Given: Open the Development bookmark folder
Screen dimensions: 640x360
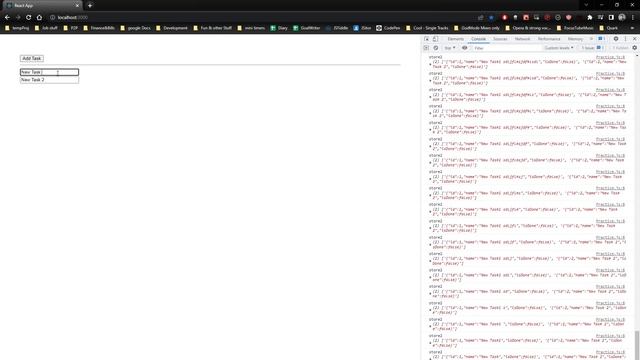Looking at the screenshot, I should point(172,28).
